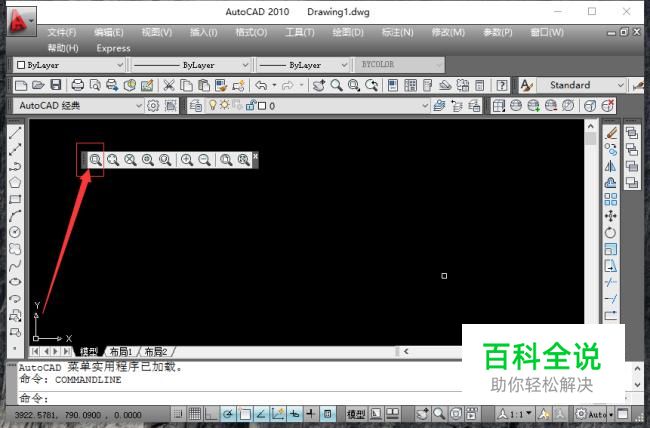Open the 视图(V) menu

pyautogui.click(x=156, y=32)
